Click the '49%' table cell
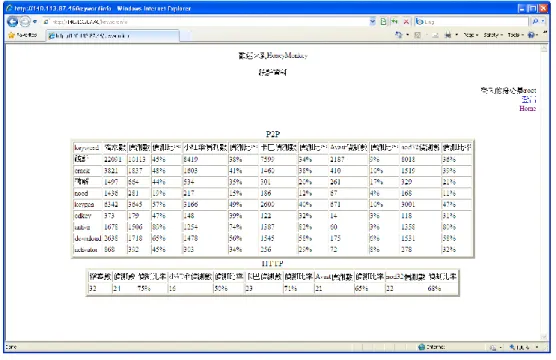This screenshot has width=556, height=360. click(243, 205)
